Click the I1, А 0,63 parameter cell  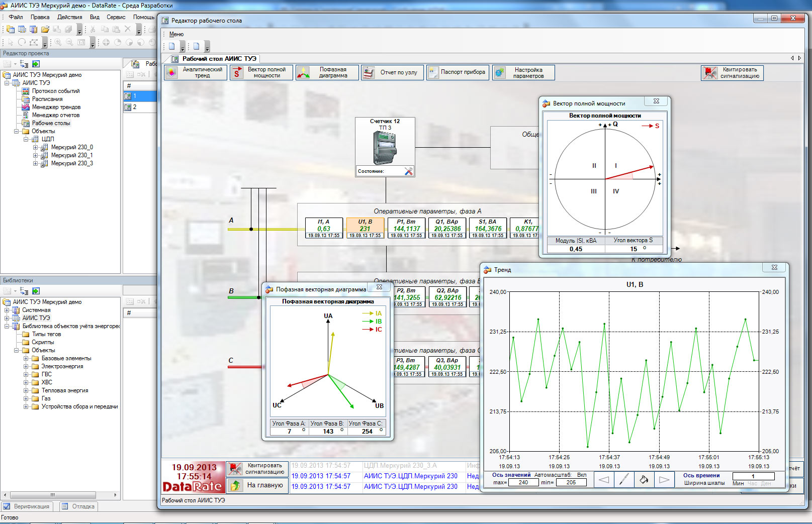tap(324, 228)
